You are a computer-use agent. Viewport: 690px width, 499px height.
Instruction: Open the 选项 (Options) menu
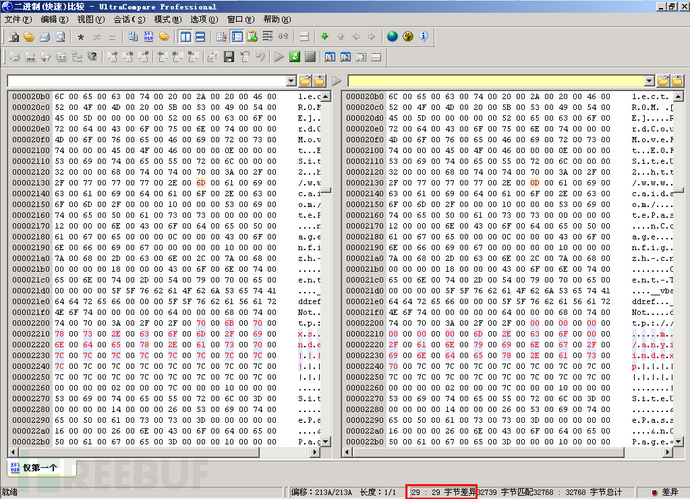click(x=204, y=19)
